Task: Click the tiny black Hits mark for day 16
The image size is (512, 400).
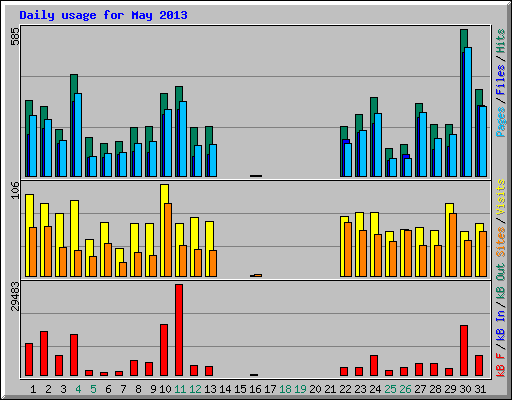Action: (x=256, y=176)
